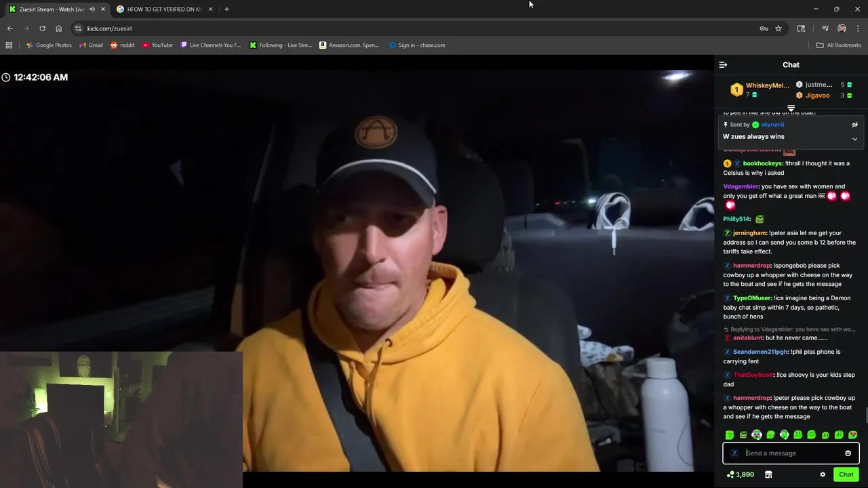Open saved passwords key icon
Image resolution: width=868 pixels, height=488 pixels.
tap(764, 28)
